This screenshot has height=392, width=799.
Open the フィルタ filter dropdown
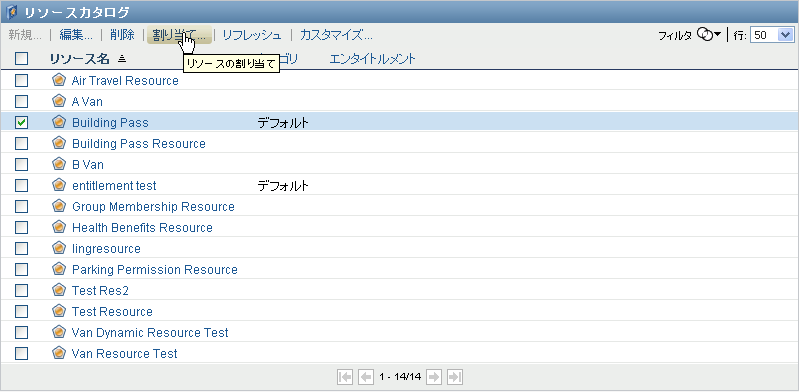pyautogui.click(x=708, y=35)
